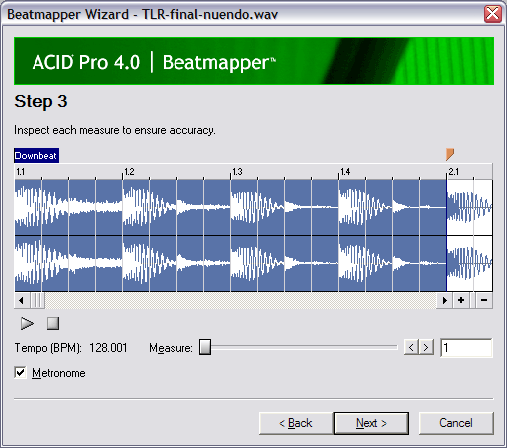Click the Measure slider handle
The width and height of the screenshot is (507, 448).
tap(205, 347)
